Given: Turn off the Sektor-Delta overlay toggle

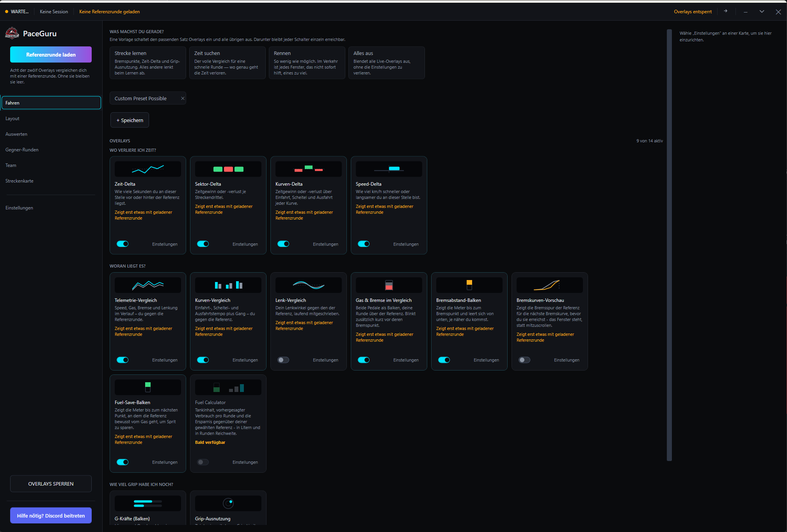Looking at the screenshot, I should pos(203,244).
